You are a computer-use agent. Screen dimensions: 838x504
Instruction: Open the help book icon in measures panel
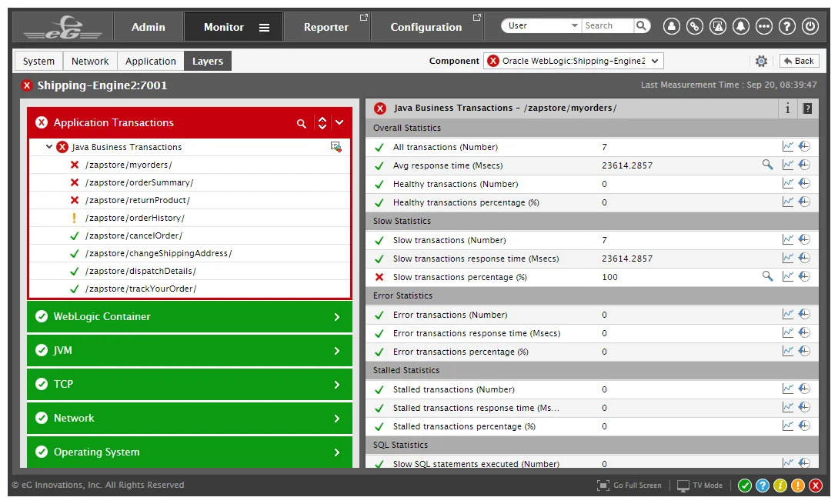click(x=807, y=108)
